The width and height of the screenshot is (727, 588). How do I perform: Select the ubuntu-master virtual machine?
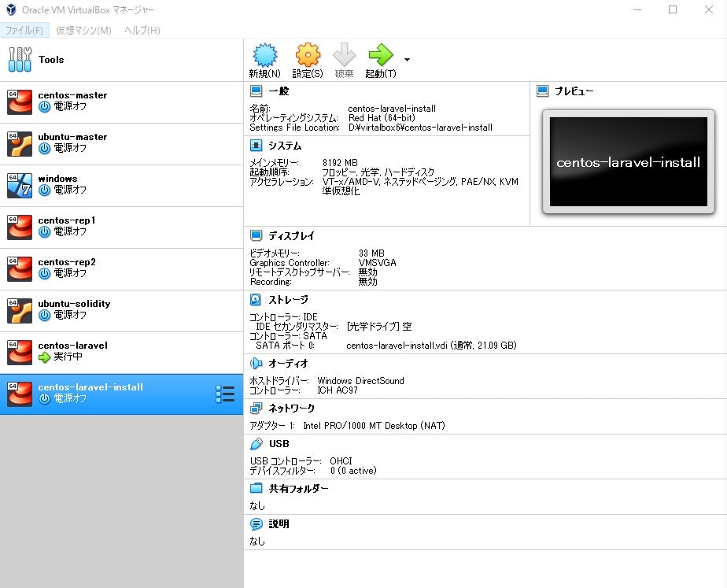[121, 144]
